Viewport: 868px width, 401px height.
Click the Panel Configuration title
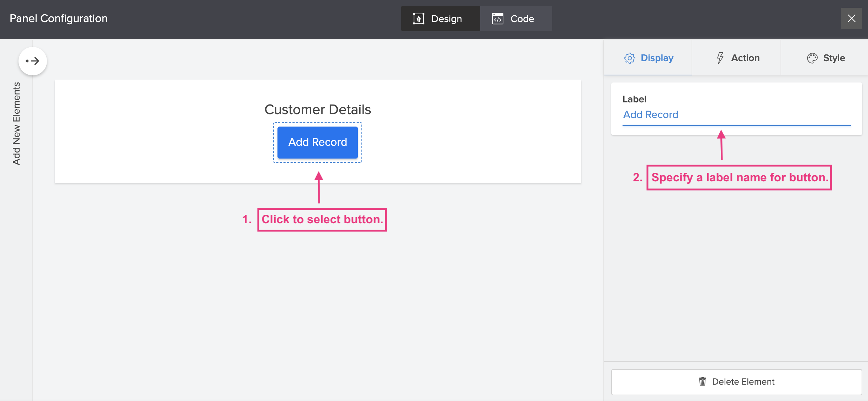click(x=59, y=18)
